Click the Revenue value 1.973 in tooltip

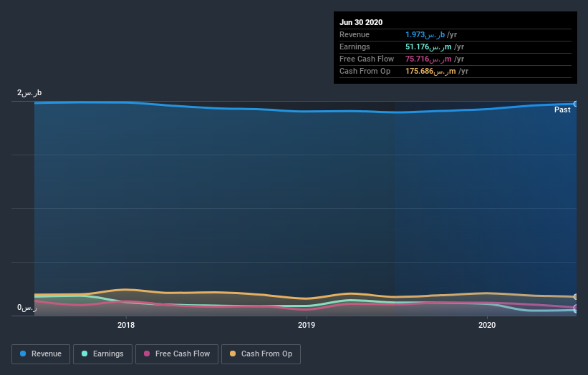pyautogui.click(x=425, y=35)
